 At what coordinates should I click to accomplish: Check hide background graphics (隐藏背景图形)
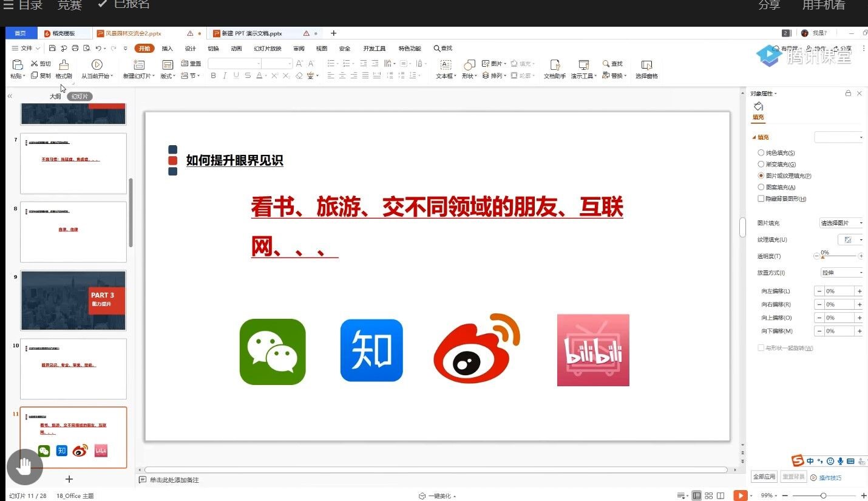761,199
